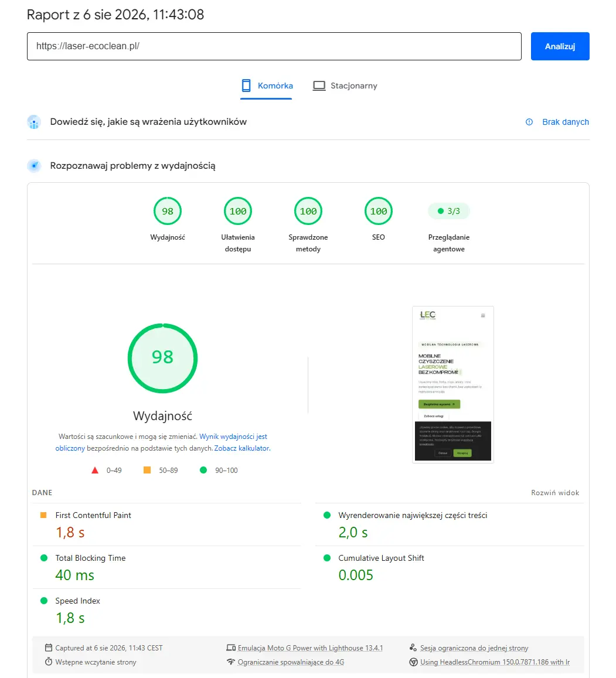Click Rozwiń widok to expand metrics
The height and width of the screenshot is (678, 616).
coord(555,493)
